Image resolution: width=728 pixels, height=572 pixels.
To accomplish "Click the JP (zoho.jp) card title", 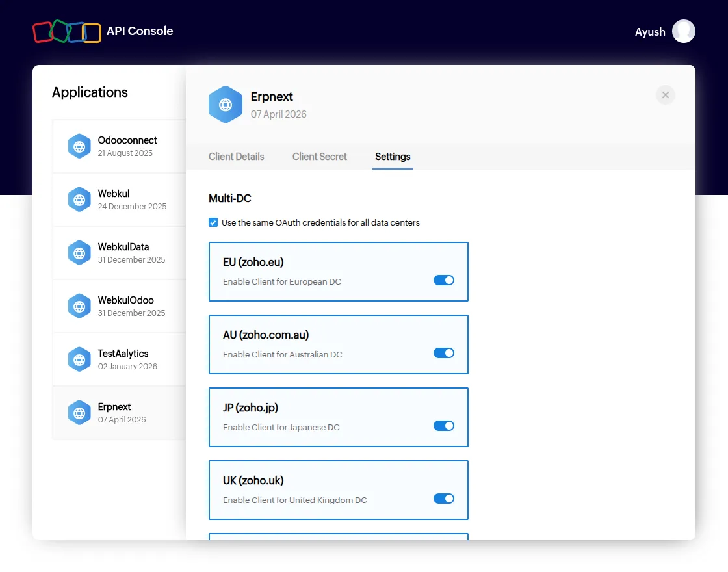I will [x=250, y=408].
